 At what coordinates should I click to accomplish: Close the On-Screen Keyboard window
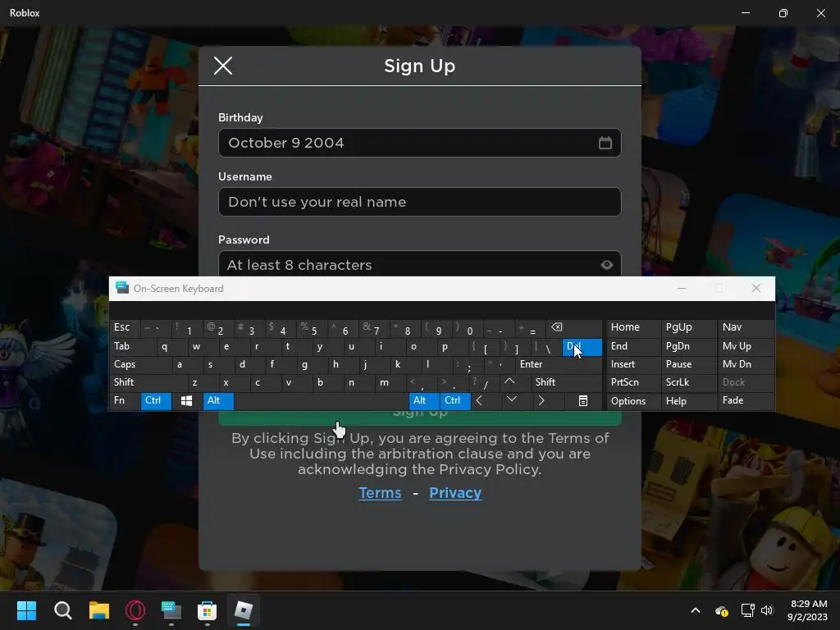point(756,288)
